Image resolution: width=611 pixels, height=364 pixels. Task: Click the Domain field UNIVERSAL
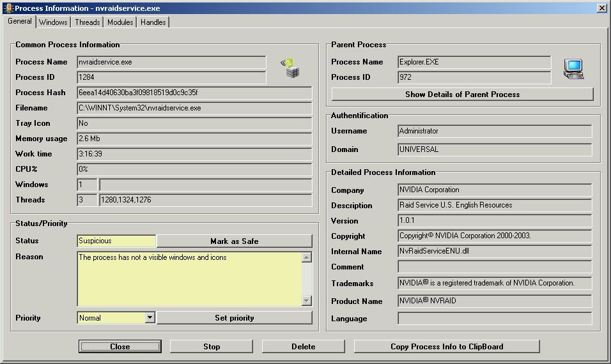coord(495,149)
